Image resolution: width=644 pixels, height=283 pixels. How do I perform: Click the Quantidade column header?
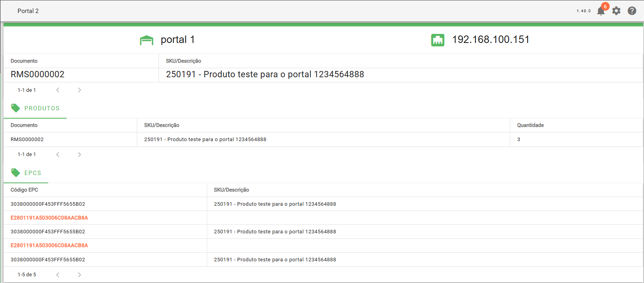pos(530,125)
